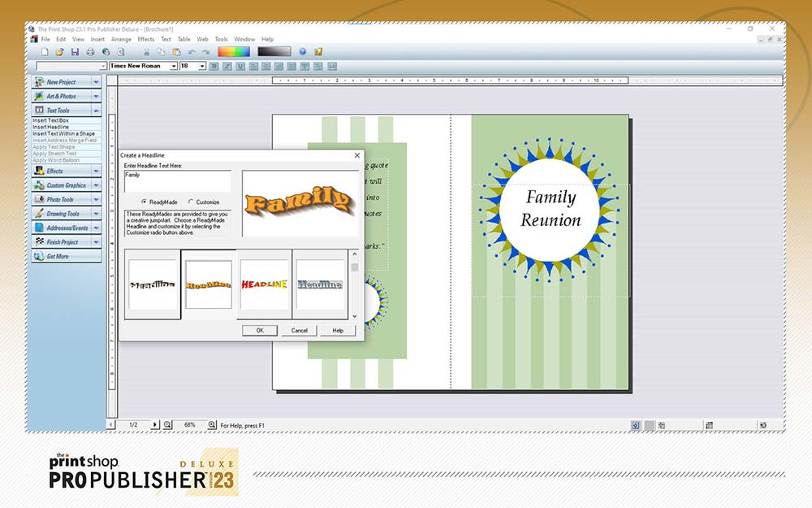Click the New Project panel icon
Viewport: 812px width, 508px height.
pos(39,82)
